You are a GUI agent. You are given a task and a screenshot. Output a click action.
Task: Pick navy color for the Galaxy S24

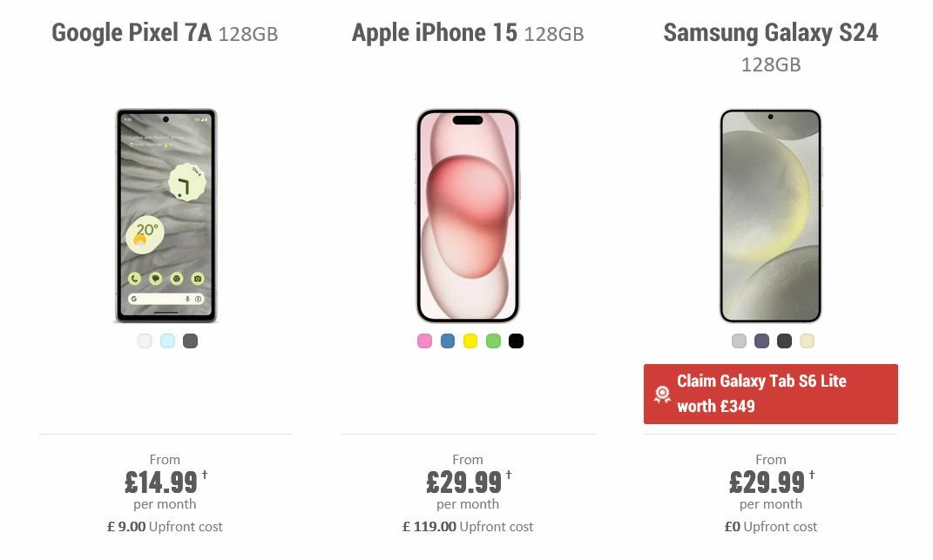(x=761, y=341)
